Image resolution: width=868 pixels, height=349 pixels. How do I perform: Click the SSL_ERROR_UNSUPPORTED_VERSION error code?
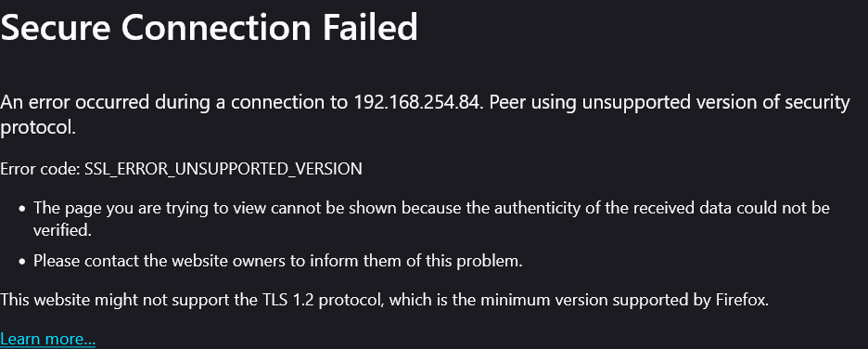point(223,169)
